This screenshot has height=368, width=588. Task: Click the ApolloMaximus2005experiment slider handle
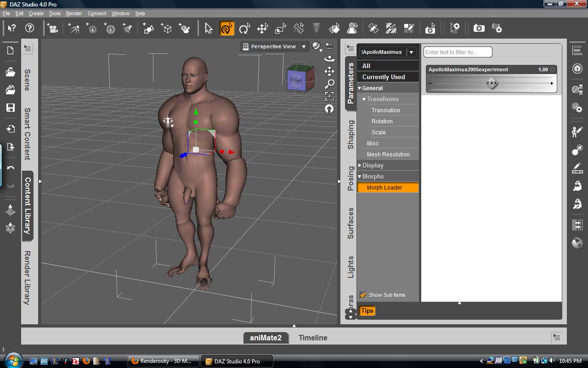point(492,83)
